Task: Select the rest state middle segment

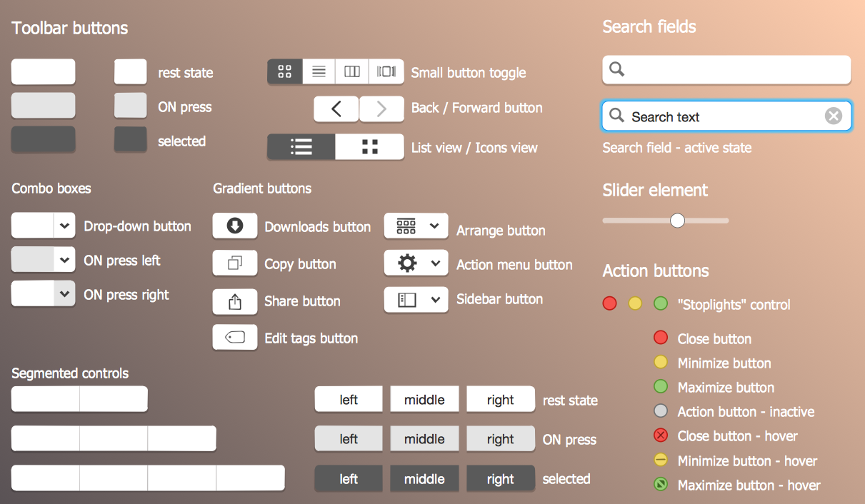Action: pyautogui.click(x=424, y=400)
